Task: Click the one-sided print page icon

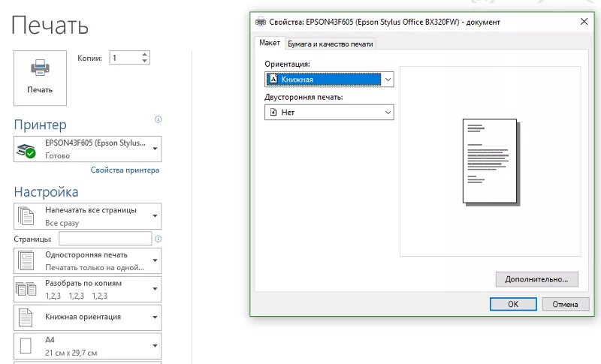Action: 26,261
